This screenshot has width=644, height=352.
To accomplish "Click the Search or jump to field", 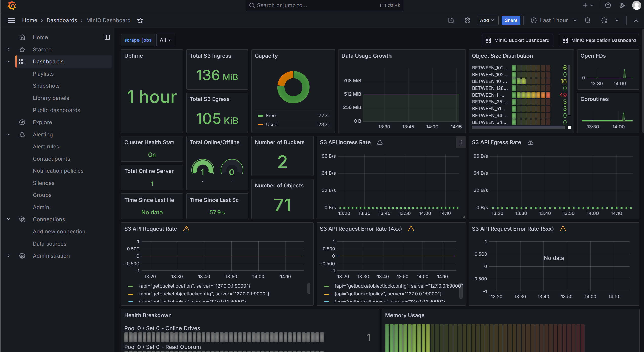I will click(x=324, y=5).
